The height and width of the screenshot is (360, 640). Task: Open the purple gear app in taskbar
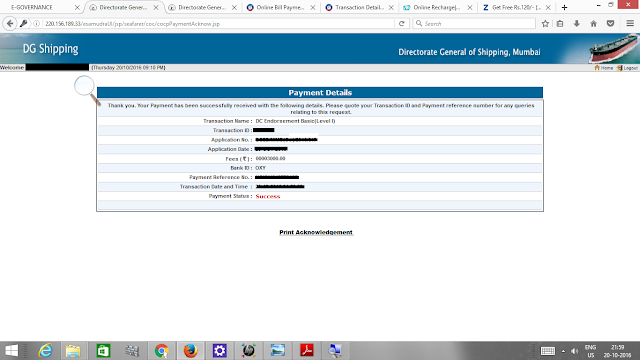(220, 351)
